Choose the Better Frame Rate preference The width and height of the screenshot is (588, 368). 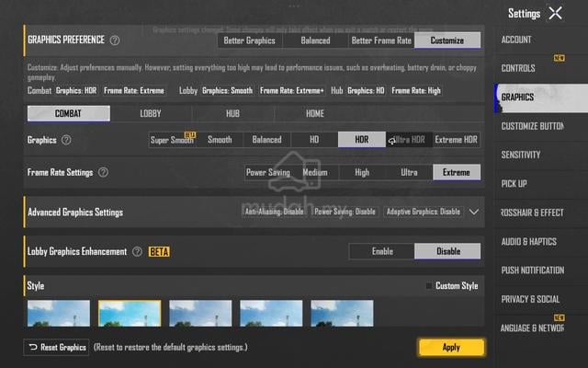(x=381, y=40)
